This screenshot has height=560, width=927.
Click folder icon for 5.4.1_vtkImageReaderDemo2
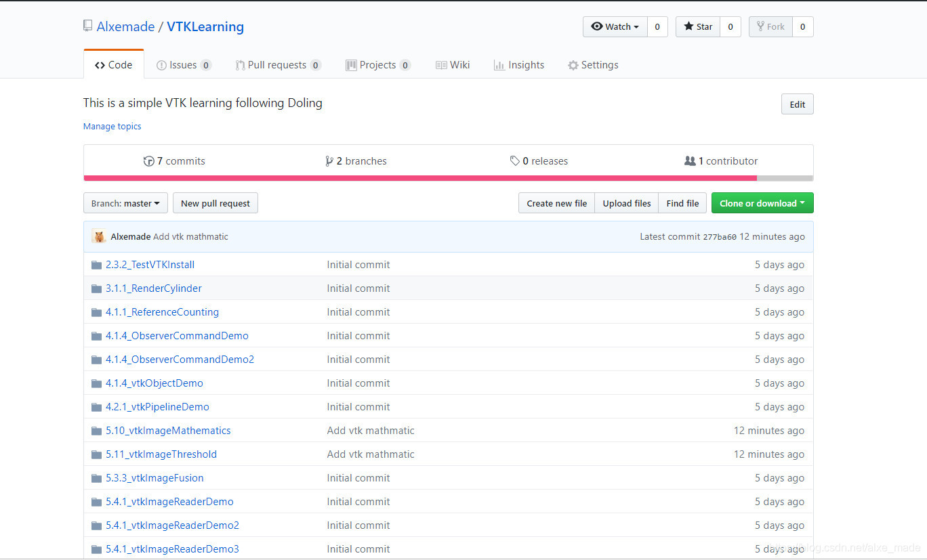coord(96,525)
